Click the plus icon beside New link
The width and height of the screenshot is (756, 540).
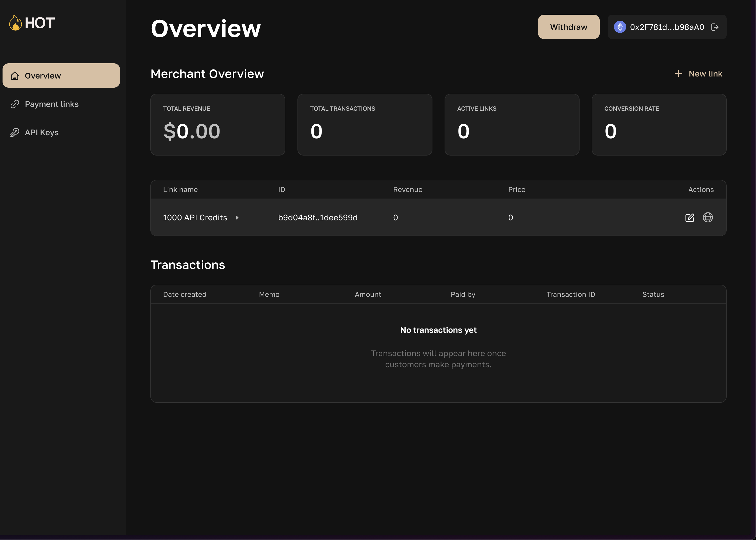tap(678, 73)
